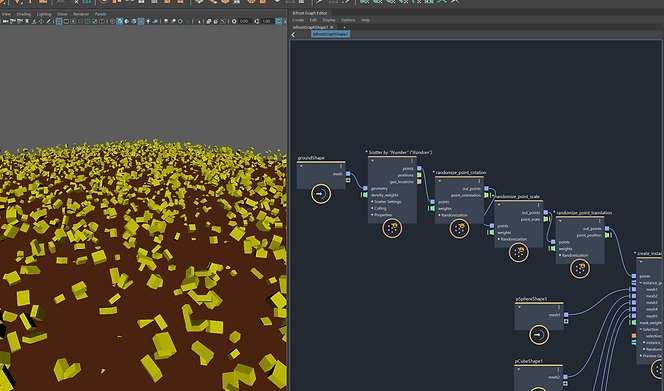
Task: Click the groundShape node input arrow icon
Action: pyautogui.click(x=321, y=194)
